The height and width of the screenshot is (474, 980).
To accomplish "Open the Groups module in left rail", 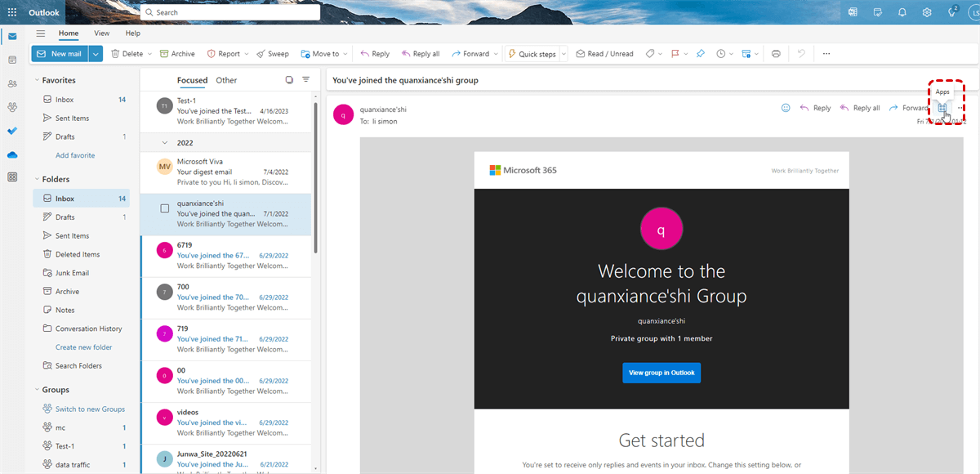I will (x=12, y=107).
